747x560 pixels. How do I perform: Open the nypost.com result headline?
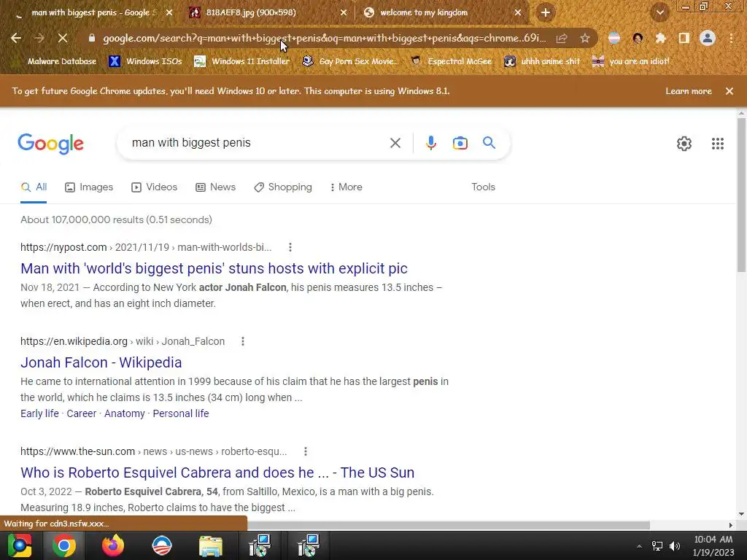click(x=214, y=268)
